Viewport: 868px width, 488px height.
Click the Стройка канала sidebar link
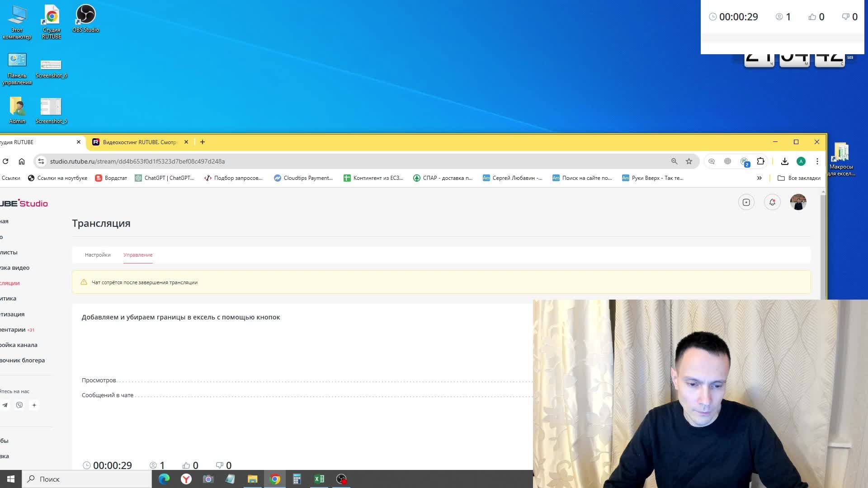point(19,344)
